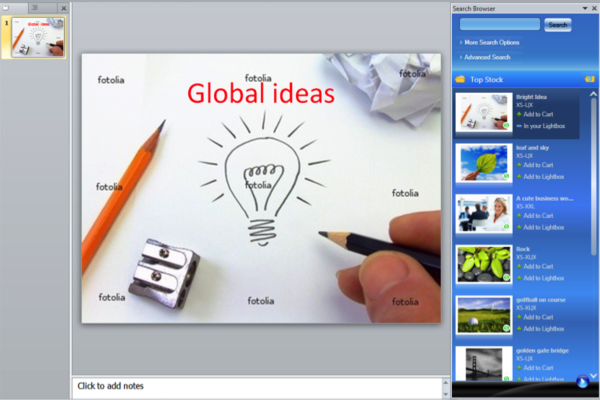600x400 pixels.
Task: Click the round blue arrow button in the Search Browser footer
Action: coord(583,382)
